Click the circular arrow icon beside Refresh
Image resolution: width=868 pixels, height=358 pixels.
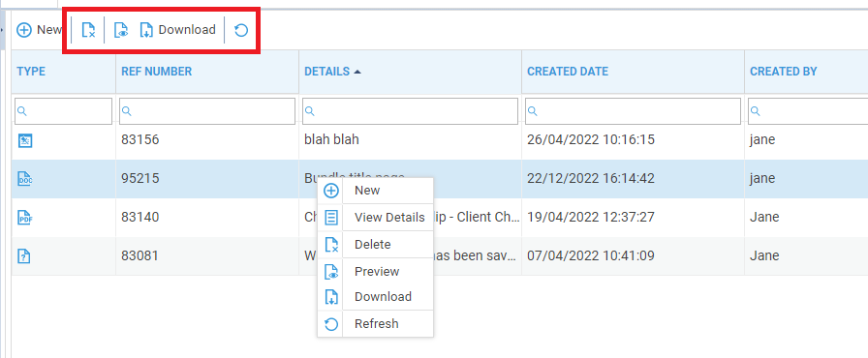coord(331,324)
